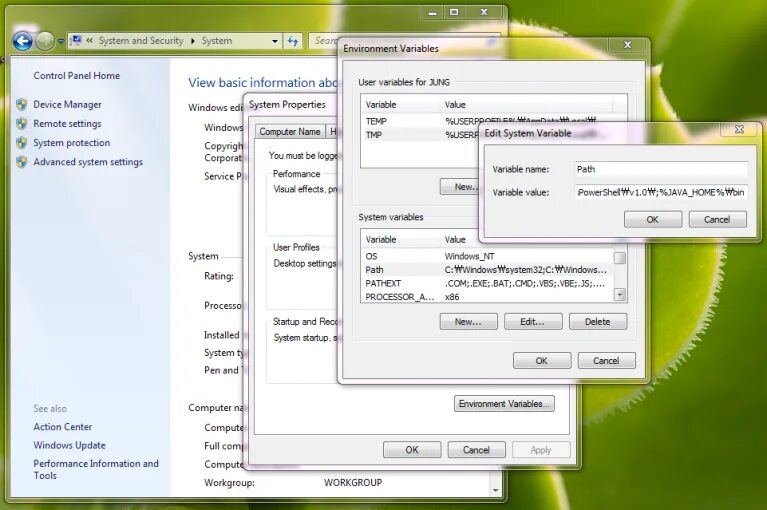Open Control Panel Home link
This screenshot has width=767, height=510.
tap(76, 75)
